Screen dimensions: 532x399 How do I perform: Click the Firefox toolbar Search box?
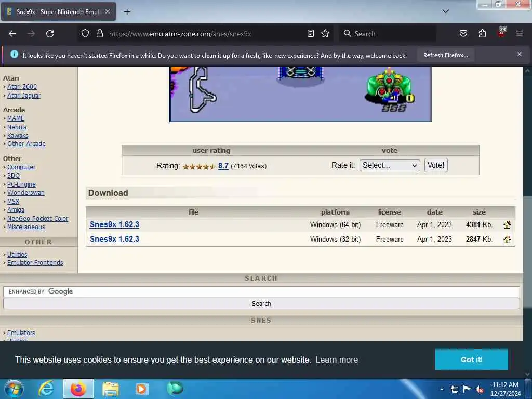[x=389, y=34]
